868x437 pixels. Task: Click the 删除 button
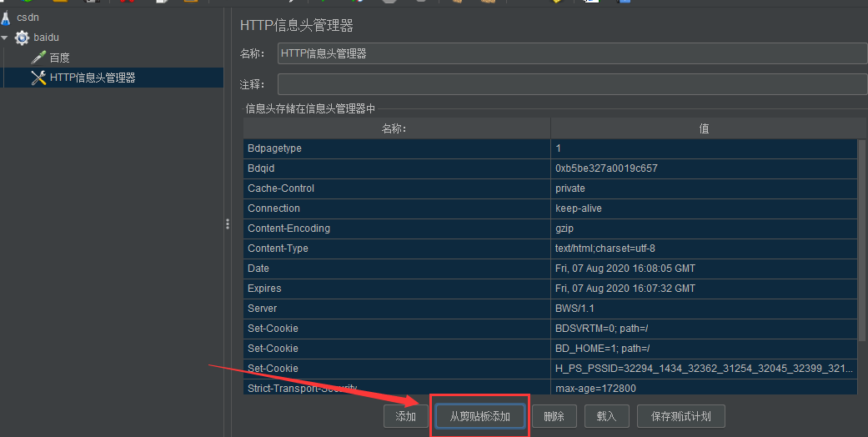pos(554,416)
